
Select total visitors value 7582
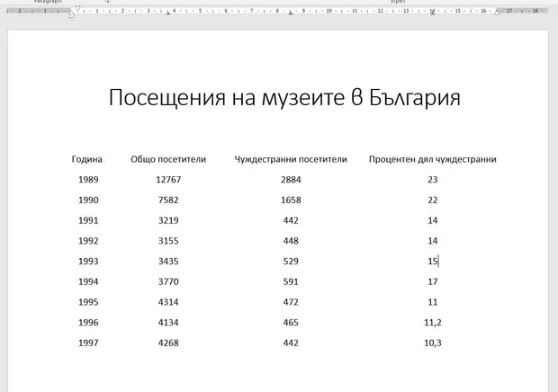pos(168,200)
